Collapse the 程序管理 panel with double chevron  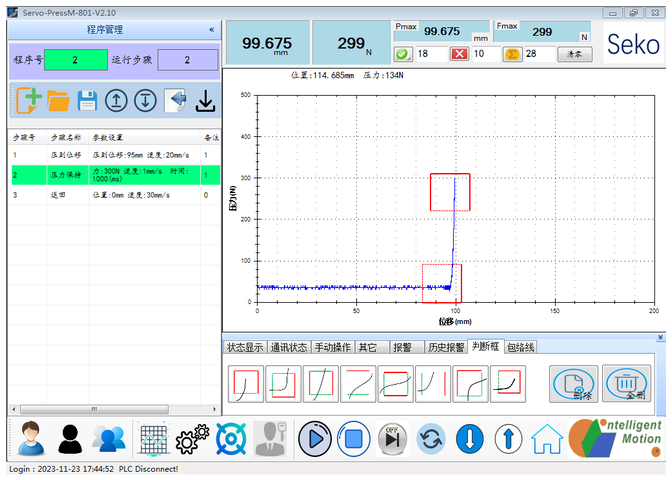212,30
